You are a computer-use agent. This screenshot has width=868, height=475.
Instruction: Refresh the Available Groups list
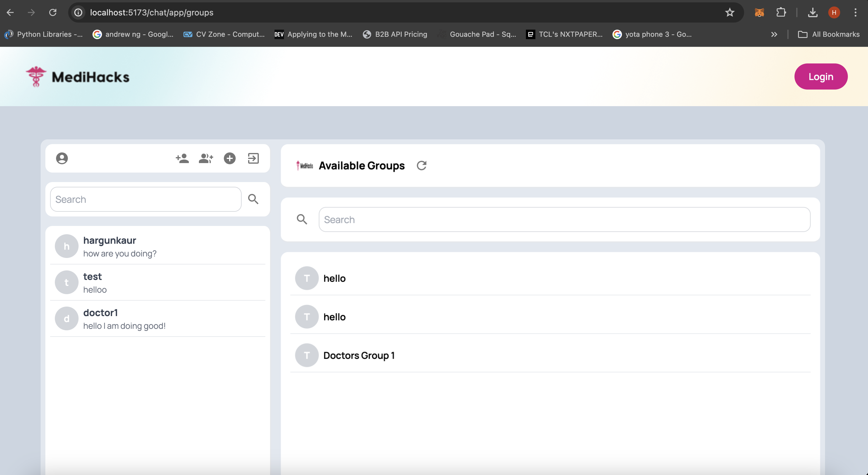point(422,165)
